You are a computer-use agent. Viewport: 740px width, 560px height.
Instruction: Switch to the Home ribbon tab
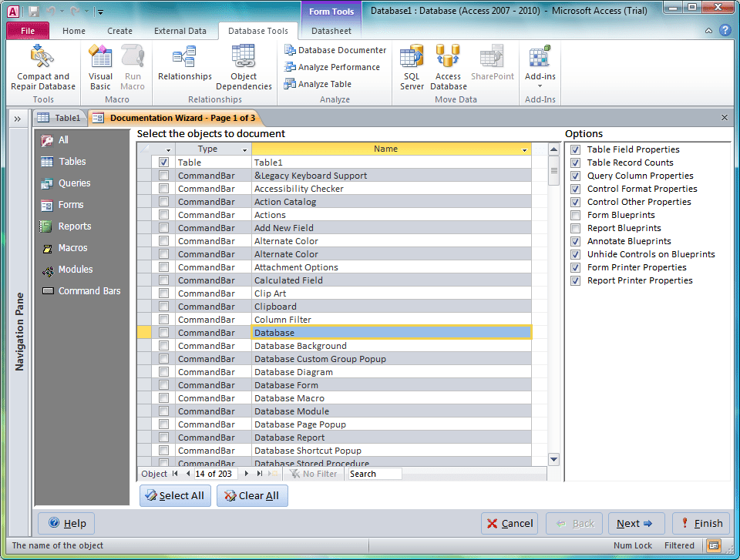click(74, 31)
